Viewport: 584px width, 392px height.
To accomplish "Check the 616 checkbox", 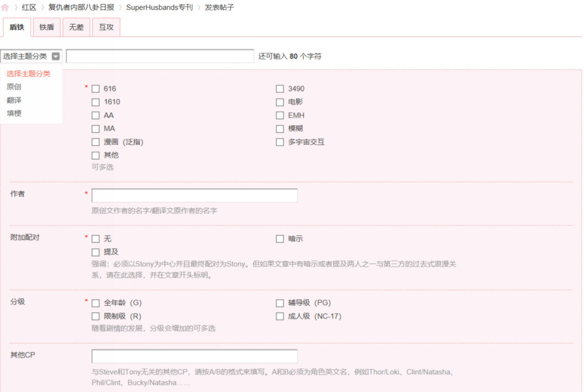I will (96, 88).
